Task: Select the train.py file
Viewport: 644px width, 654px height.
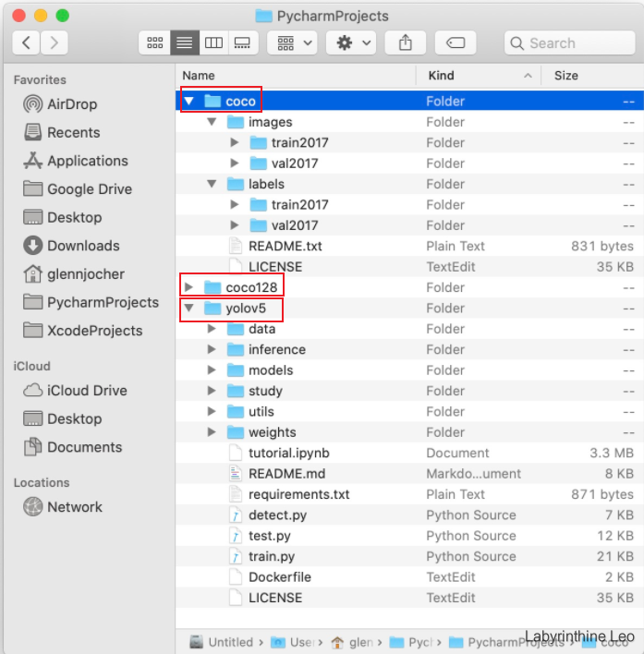Action: [272, 556]
